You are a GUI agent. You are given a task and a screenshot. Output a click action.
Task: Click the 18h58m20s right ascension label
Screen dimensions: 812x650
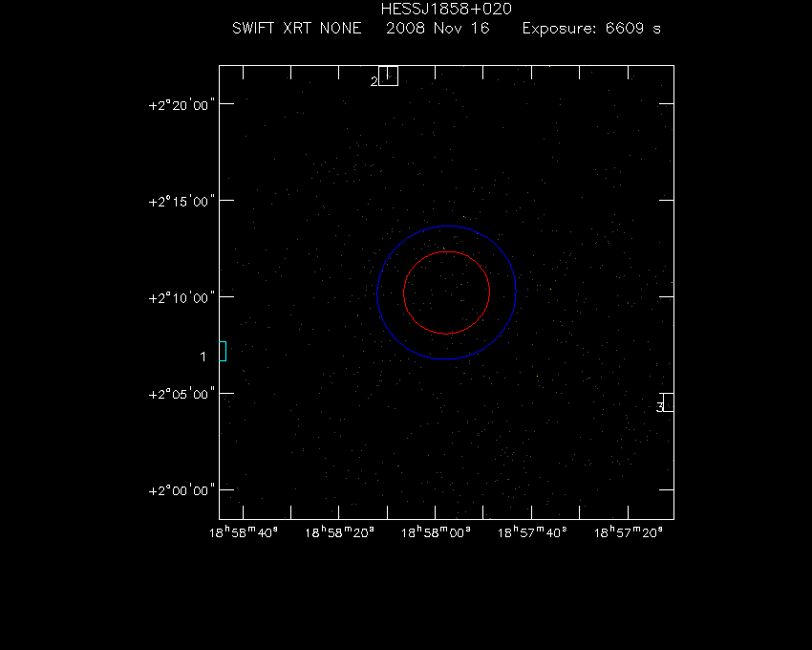pyautogui.click(x=339, y=532)
